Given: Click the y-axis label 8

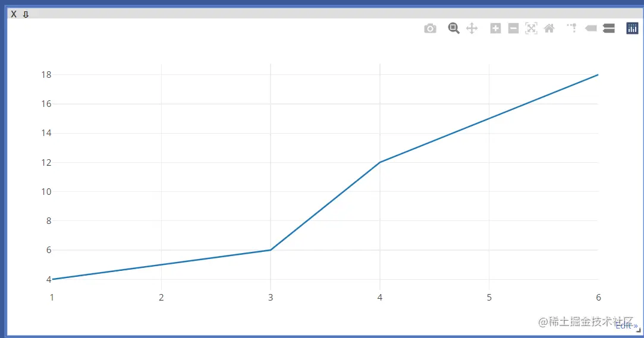Looking at the screenshot, I should click(x=49, y=221).
